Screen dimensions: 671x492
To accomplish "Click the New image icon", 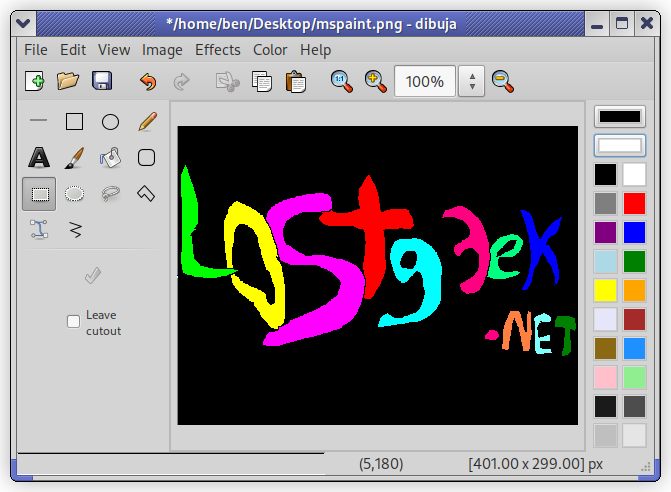I will tap(35, 81).
